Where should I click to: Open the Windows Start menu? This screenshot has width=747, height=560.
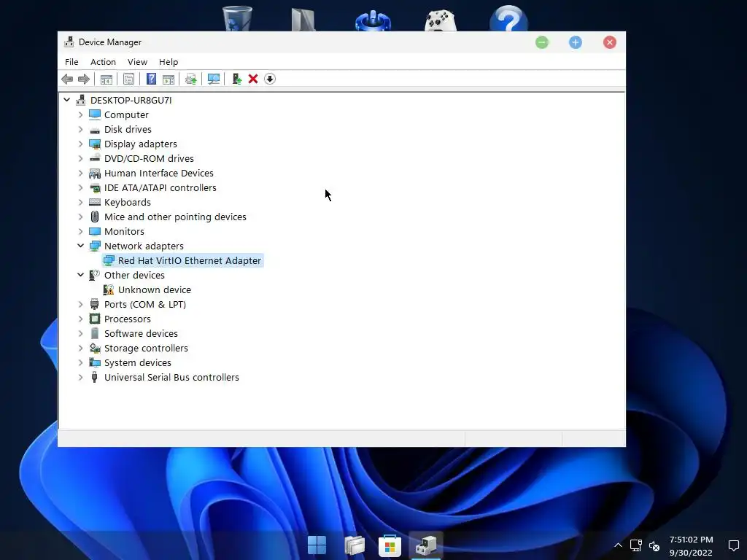pos(317,545)
